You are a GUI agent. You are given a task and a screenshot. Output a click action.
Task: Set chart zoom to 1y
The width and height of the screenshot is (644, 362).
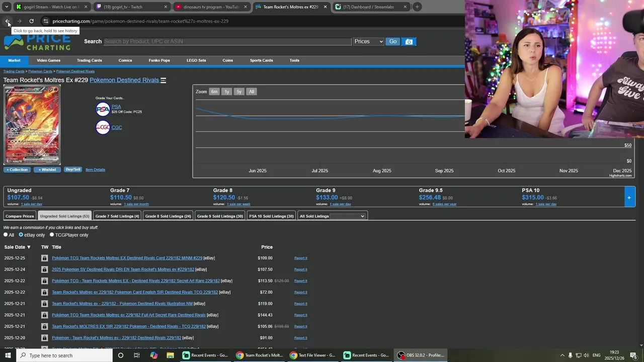pyautogui.click(x=226, y=92)
